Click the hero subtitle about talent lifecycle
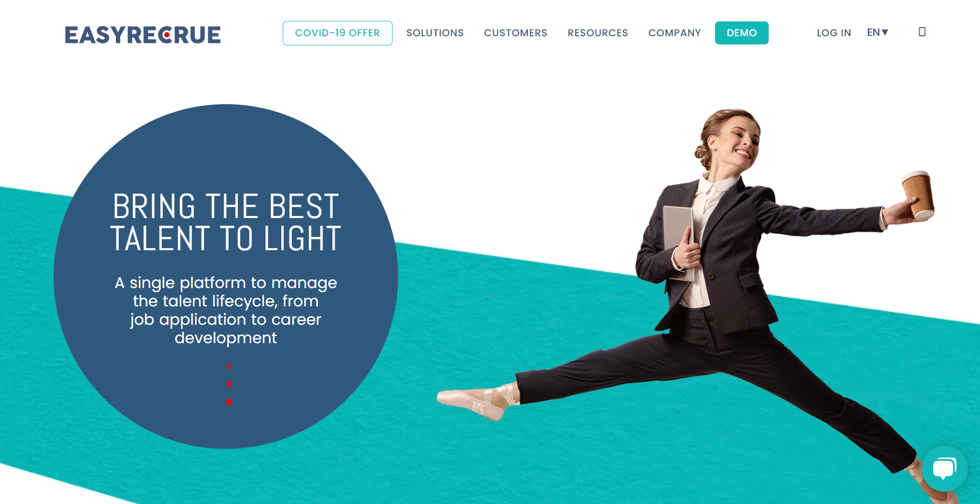The width and height of the screenshot is (980, 504). coord(226,310)
